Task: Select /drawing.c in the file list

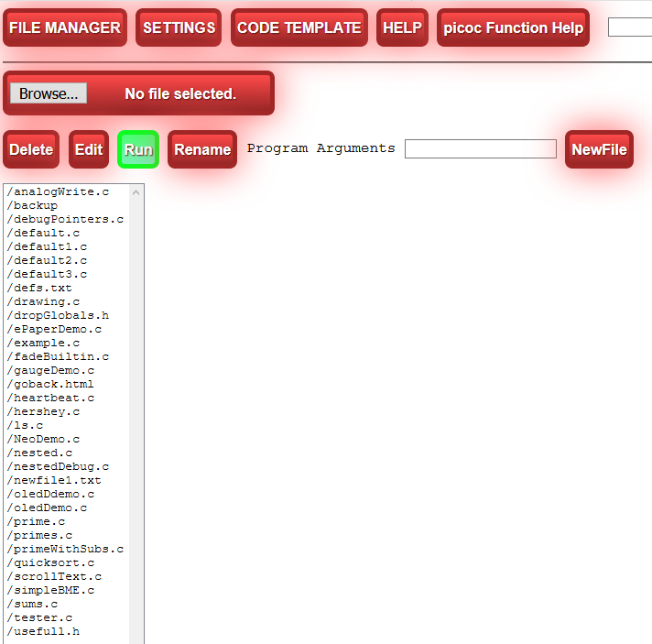Action: [x=67, y=301]
